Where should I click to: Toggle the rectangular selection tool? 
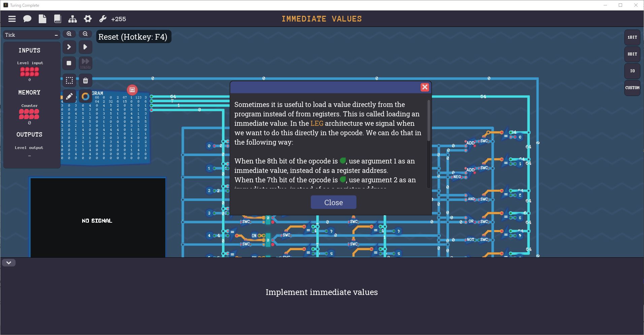pos(69,80)
